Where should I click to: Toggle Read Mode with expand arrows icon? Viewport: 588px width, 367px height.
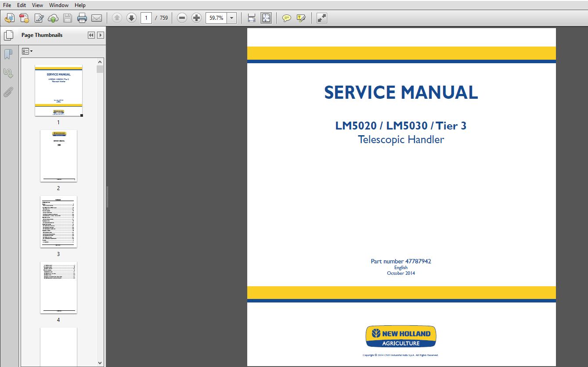click(x=321, y=18)
